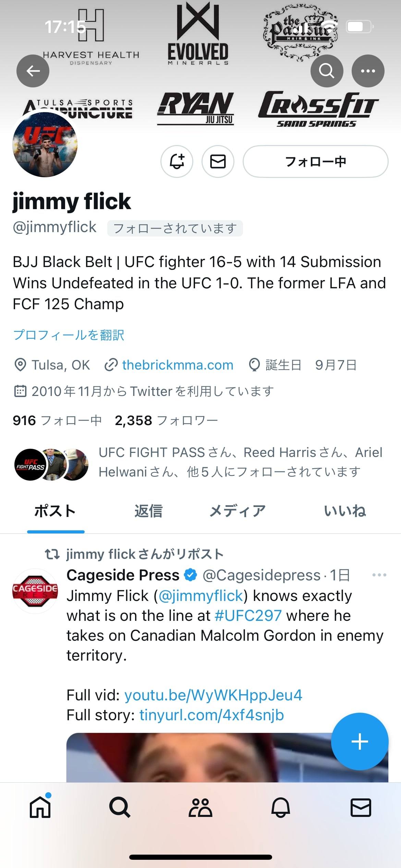
Task: Enable post notifications with bell-plus icon
Action: point(177,161)
